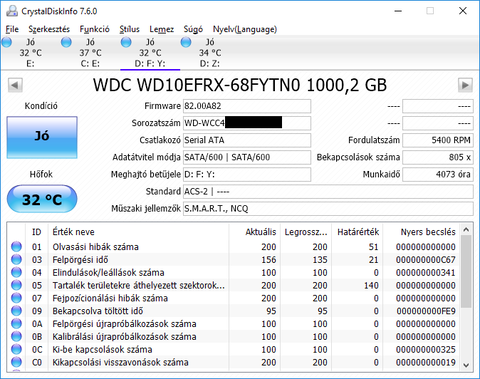Click the Firmware field 82.00A82
480x379 pixels.
[x=247, y=106]
